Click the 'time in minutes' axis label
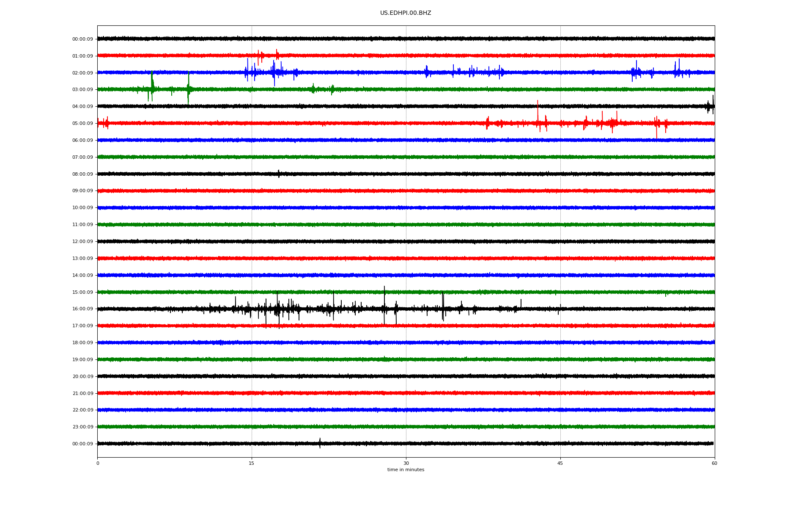812x508 pixels. (406, 470)
